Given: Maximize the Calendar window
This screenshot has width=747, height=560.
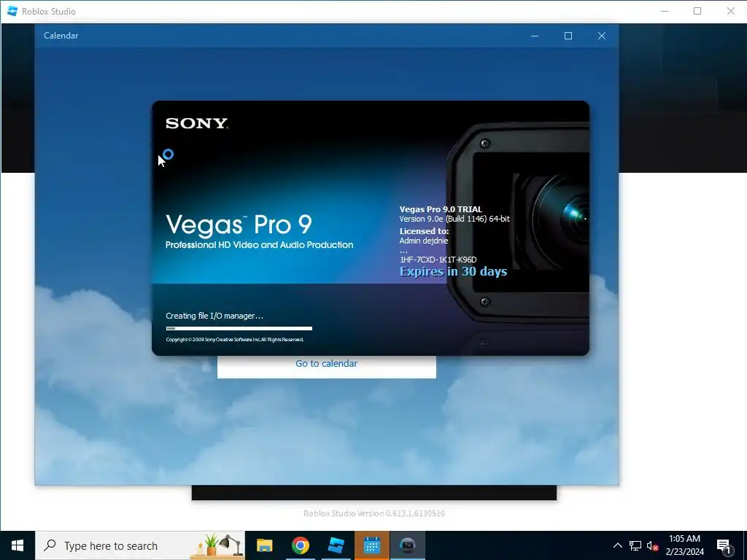Looking at the screenshot, I should tap(568, 36).
